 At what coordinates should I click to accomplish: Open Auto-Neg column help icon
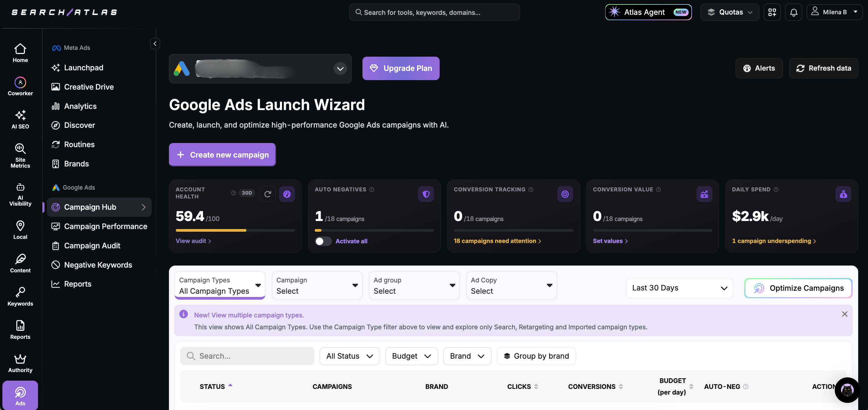click(746, 387)
